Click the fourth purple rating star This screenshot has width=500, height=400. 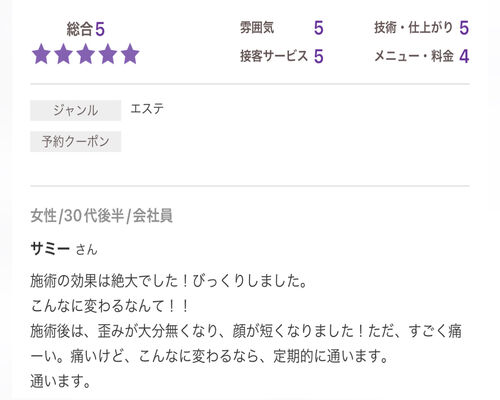pyautogui.click(x=108, y=54)
